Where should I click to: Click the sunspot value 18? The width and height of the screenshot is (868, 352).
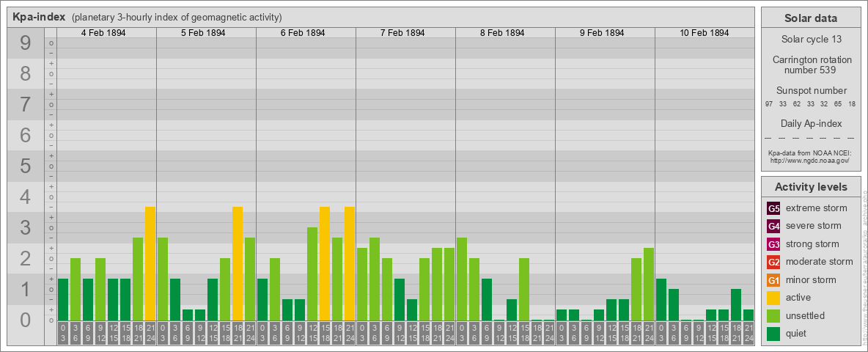(851, 104)
